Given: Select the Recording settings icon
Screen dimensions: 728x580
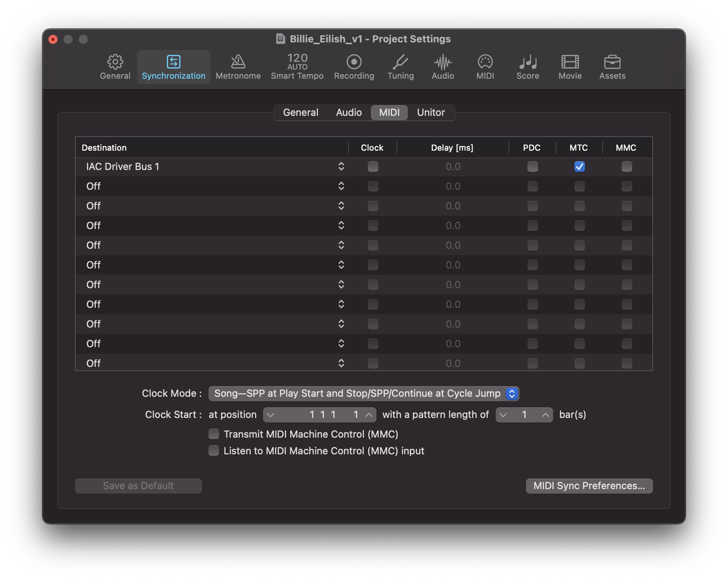Looking at the screenshot, I should [354, 67].
